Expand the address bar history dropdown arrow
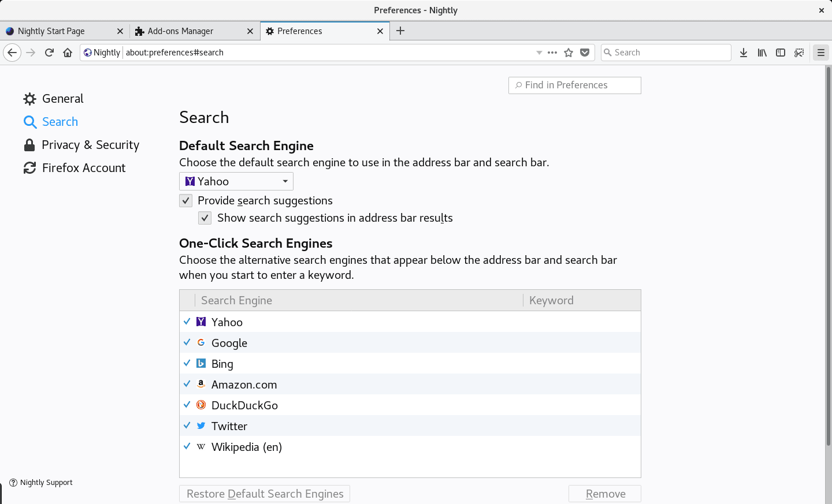The image size is (832, 504). tap(539, 53)
